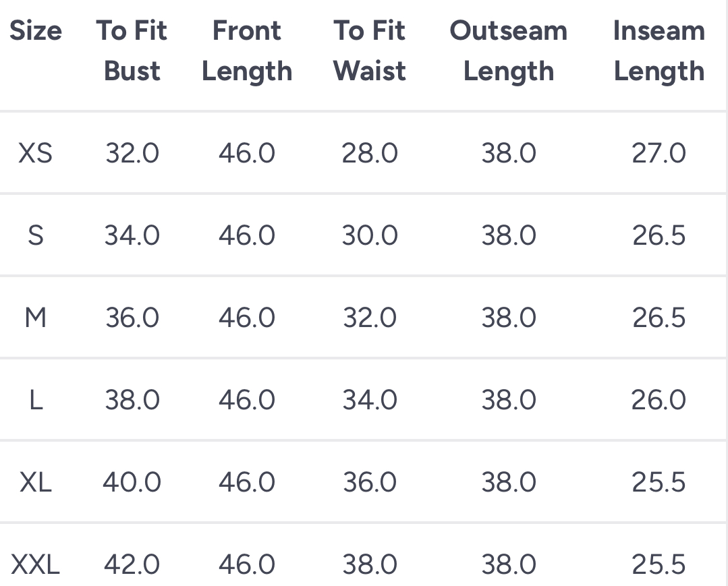Viewport: 728px width, 586px height.
Task: Select the M size row label
Action: click(36, 318)
